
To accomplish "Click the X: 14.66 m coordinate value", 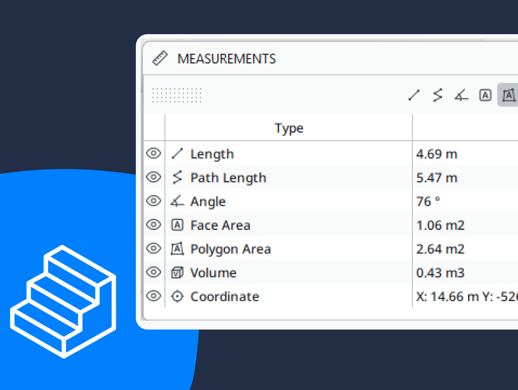I will [x=467, y=296].
